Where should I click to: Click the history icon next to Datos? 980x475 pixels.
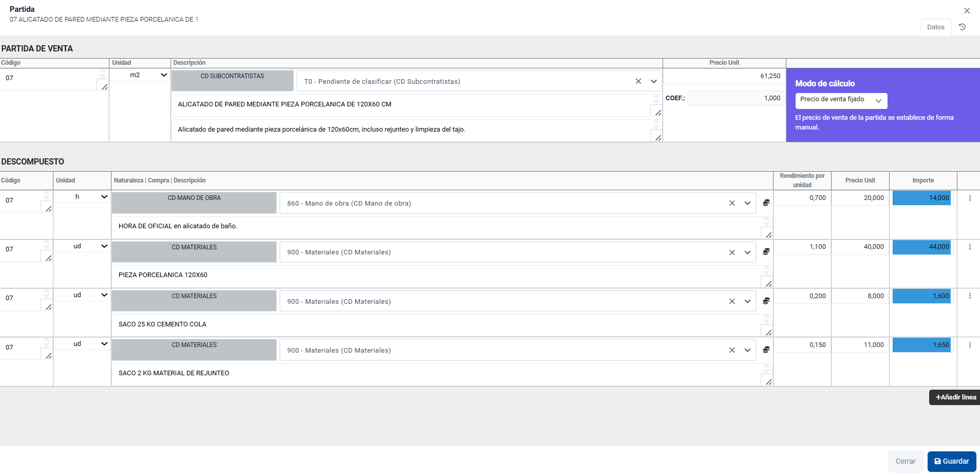pyautogui.click(x=963, y=27)
